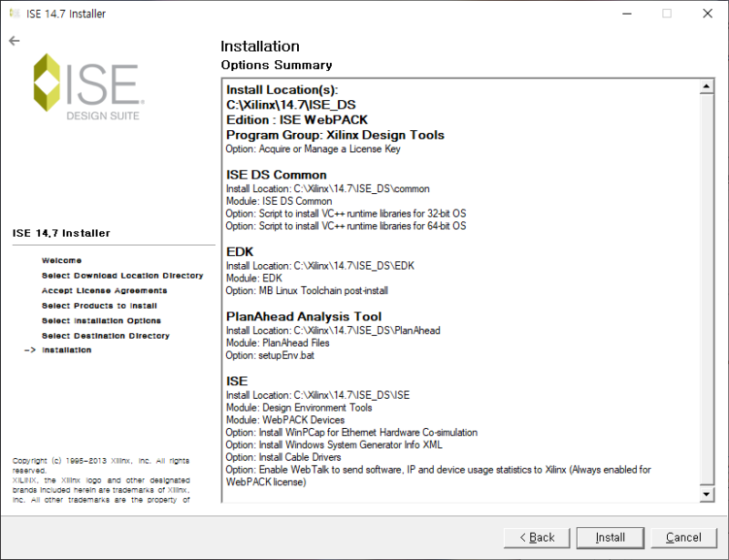Screen dimensions: 729x560
Task: Select 'Select Destination Directory' step
Action: 106,335
